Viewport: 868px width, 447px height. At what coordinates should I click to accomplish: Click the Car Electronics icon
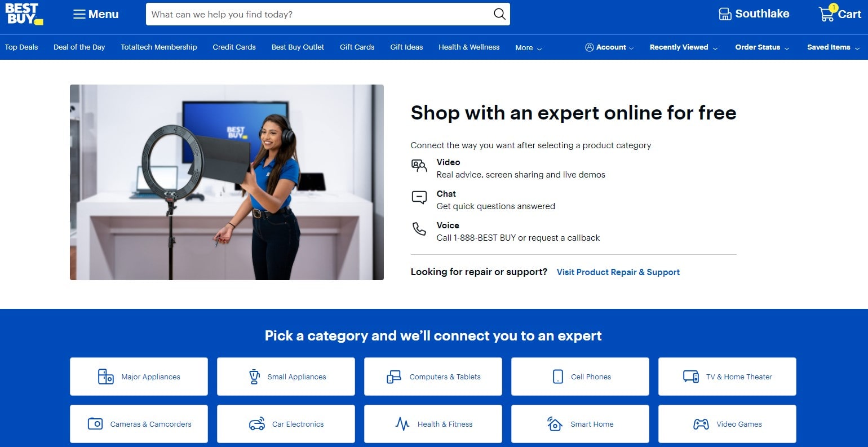pyautogui.click(x=257, y=424)
